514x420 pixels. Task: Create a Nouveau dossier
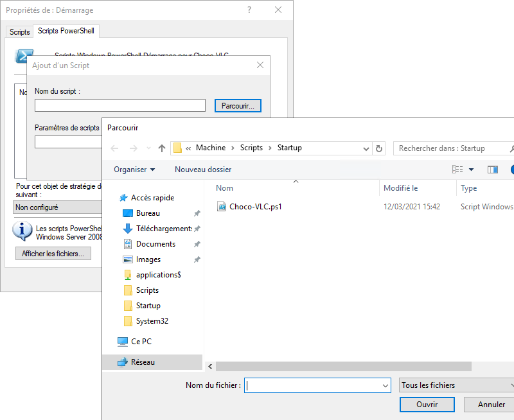tap(203, 170)
